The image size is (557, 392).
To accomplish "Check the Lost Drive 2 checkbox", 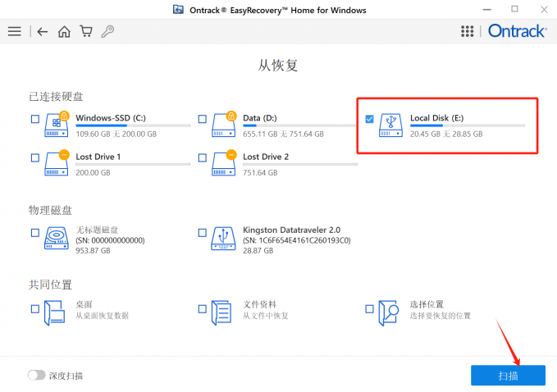I will pyautogui.click(x=203, y=157).
